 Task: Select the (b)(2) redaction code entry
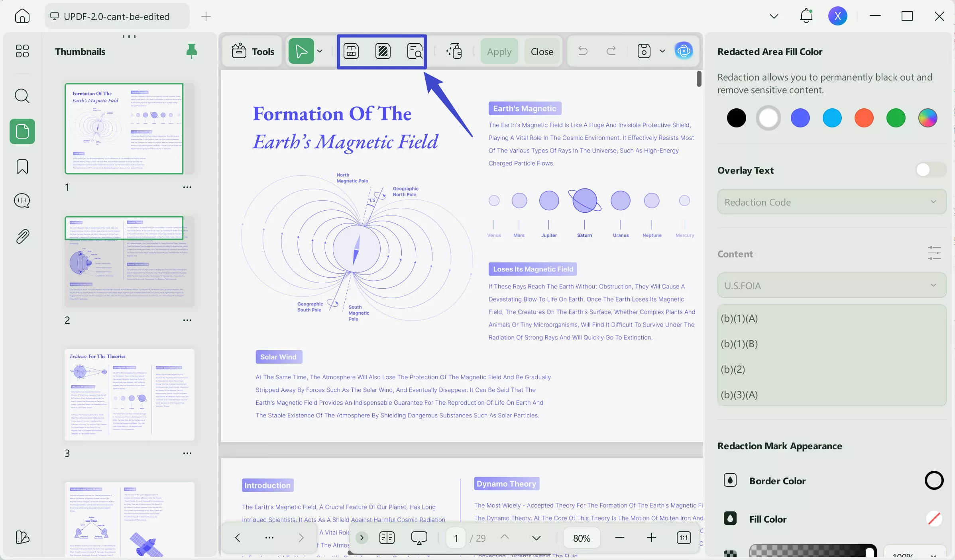coord(733,369)
